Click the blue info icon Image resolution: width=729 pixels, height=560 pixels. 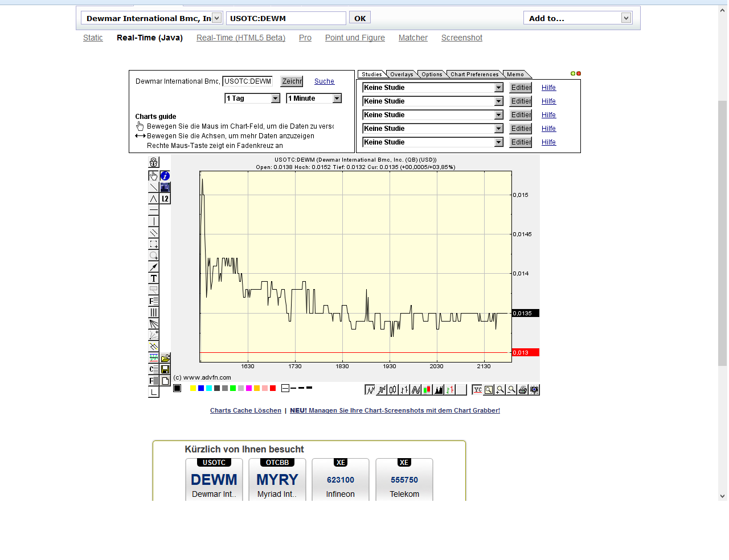pyautogui.click(x=165, y=176)
